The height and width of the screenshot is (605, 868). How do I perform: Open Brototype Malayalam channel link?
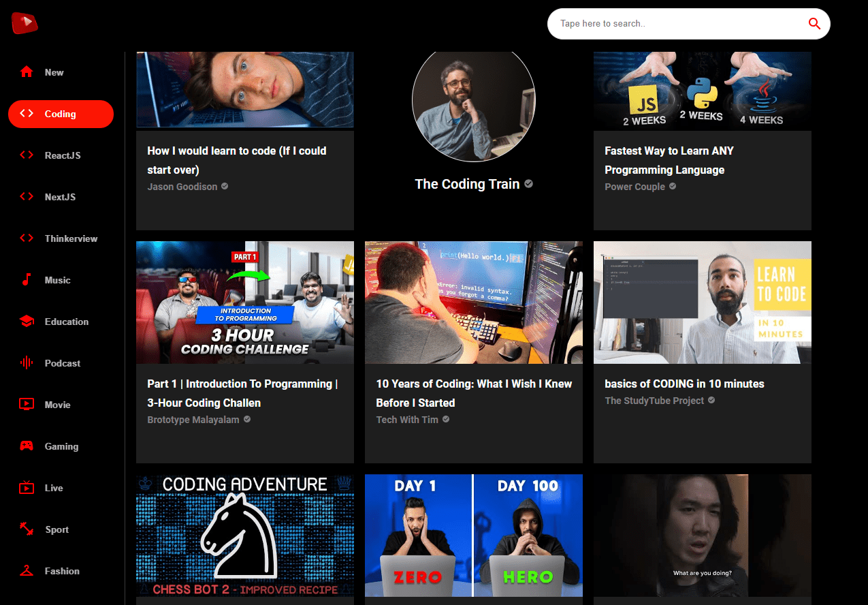193,420
